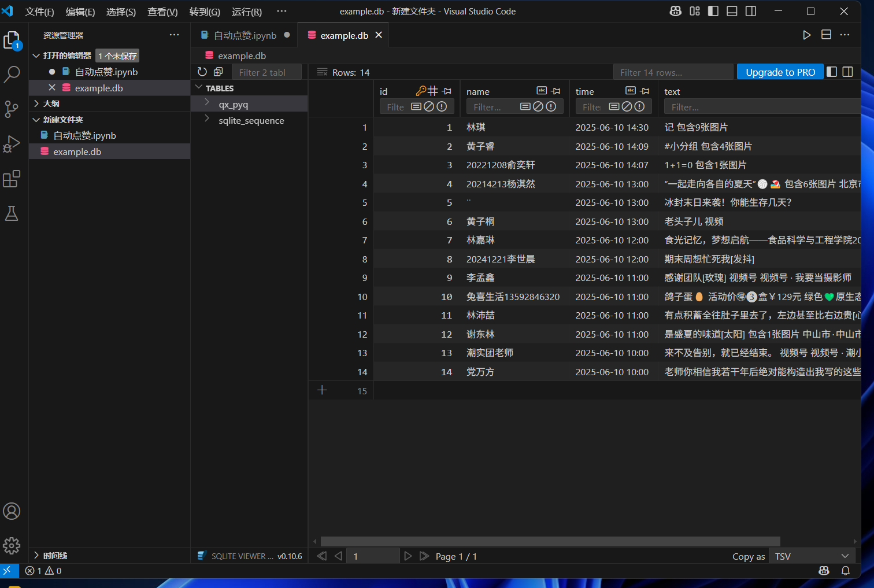Click the null filter icon in time column

click(x=627, y=106)
